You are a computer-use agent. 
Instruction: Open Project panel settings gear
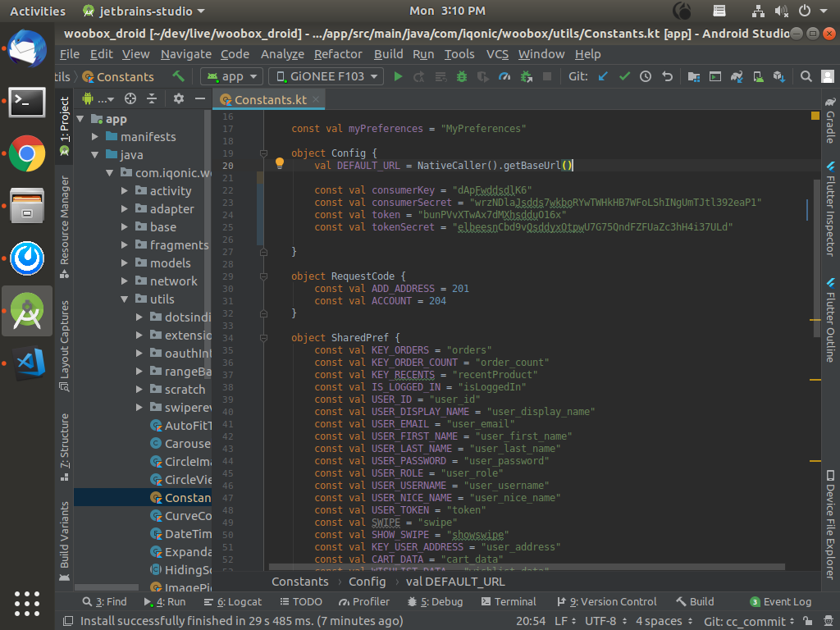pos(178,98)
